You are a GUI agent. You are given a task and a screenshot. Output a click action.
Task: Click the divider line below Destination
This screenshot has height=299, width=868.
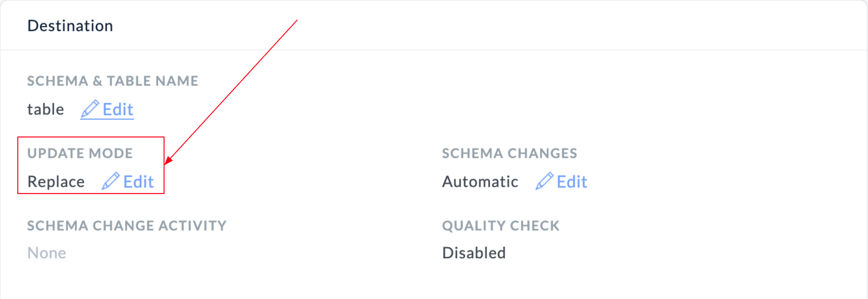tap(434, 50)
